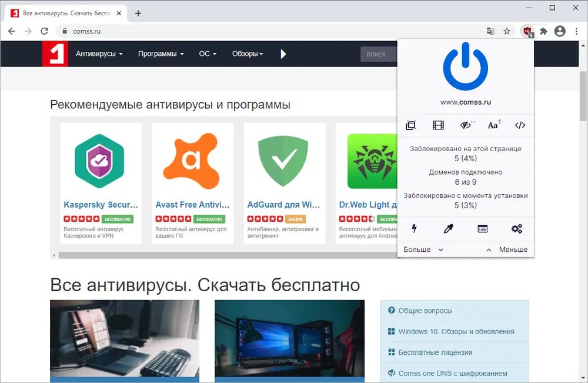
Task: Click the www.comss.ru hostname in popup
Action: point(465,102)
